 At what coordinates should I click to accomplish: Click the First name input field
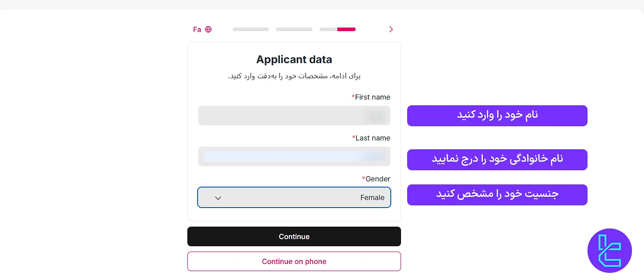pos(294,116)
